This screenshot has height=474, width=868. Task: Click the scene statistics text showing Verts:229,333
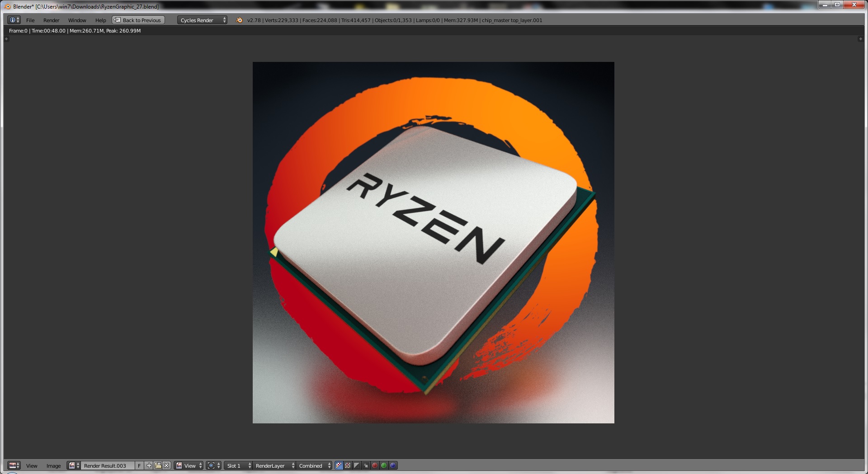[394, 20]
